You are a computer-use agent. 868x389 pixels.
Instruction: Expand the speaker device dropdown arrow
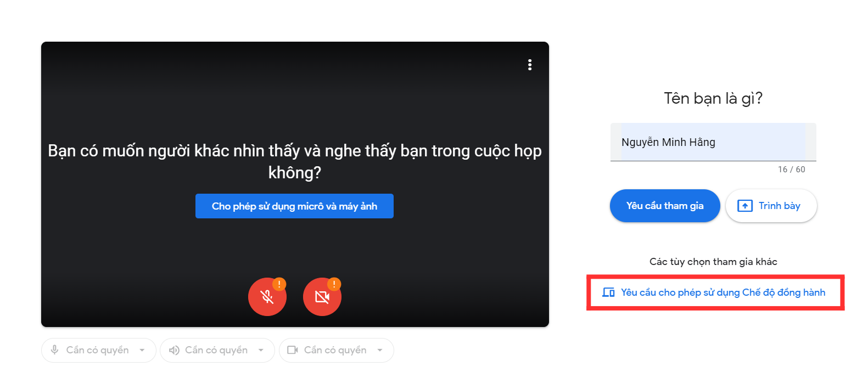tap(261, 350)
